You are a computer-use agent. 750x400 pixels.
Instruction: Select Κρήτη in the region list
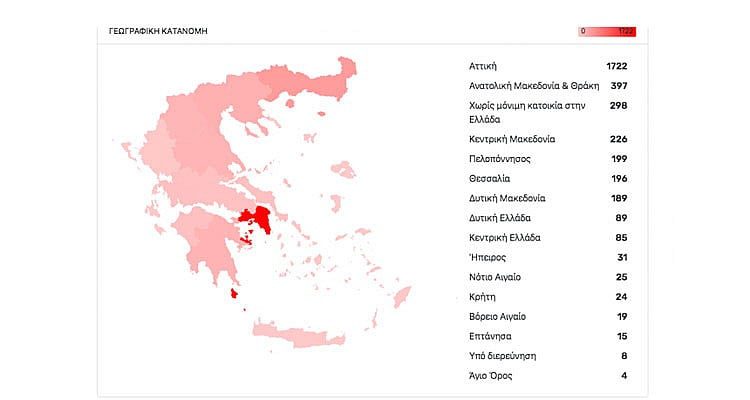coord(547,297)
